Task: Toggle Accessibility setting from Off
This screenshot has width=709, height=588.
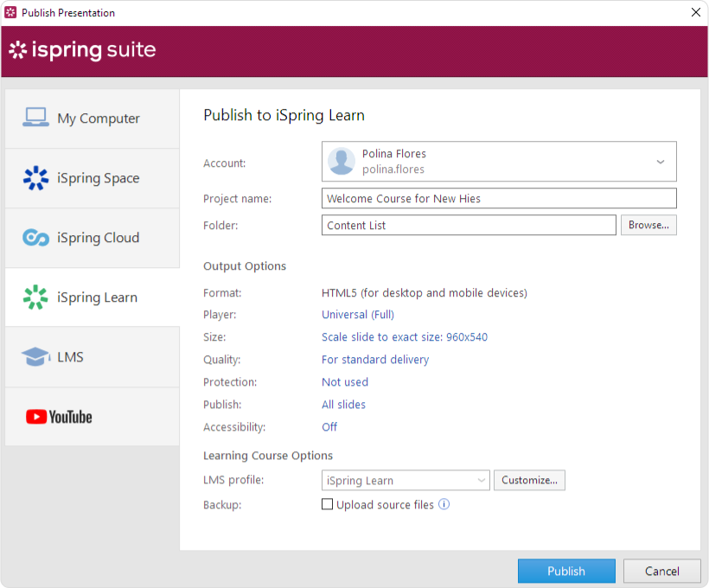Action: pos(329,426)
